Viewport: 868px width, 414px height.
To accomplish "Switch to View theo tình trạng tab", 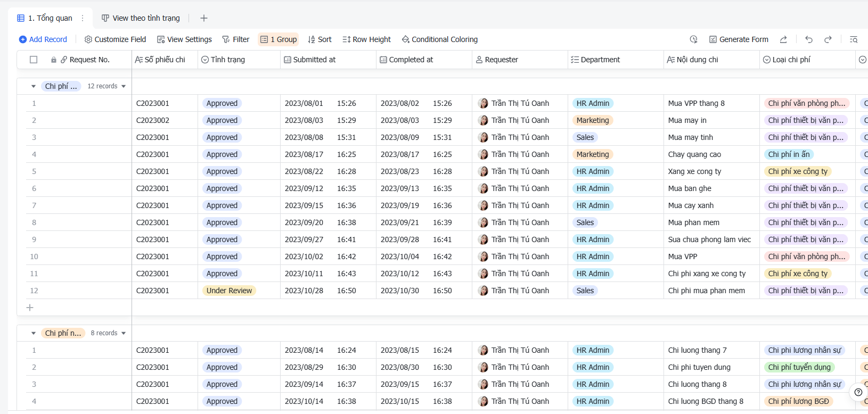I will point(141,18).
